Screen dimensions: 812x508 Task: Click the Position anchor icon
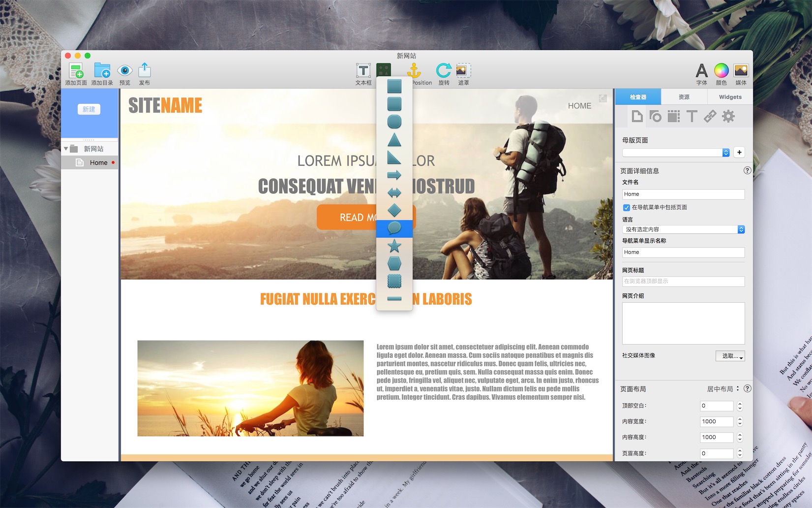click(414, 70)
